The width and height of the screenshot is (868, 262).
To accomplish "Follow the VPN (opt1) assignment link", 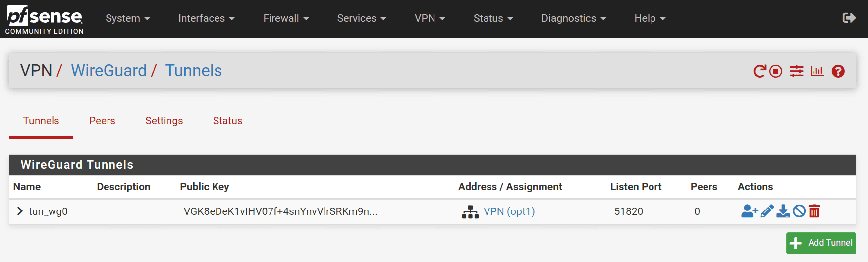I will pos(509,211).
